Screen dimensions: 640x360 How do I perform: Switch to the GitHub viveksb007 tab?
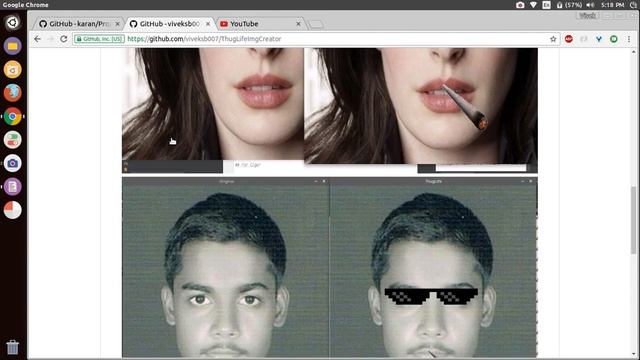point(169,24)
